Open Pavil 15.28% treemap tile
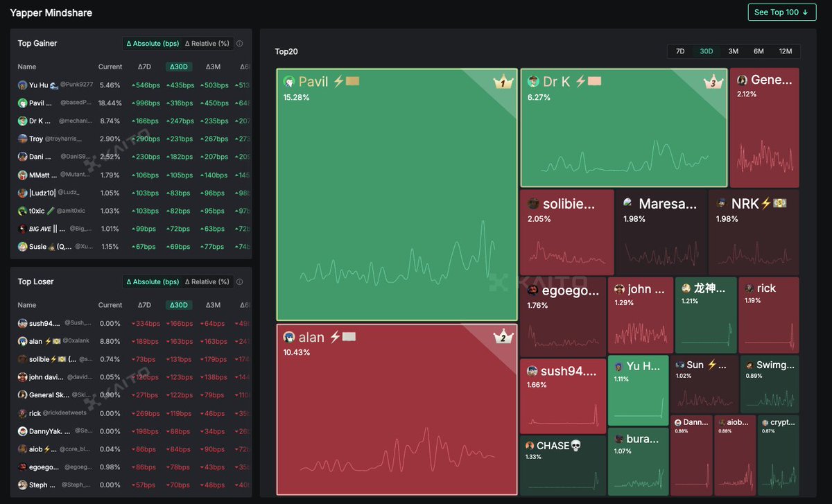 [397, 194]
